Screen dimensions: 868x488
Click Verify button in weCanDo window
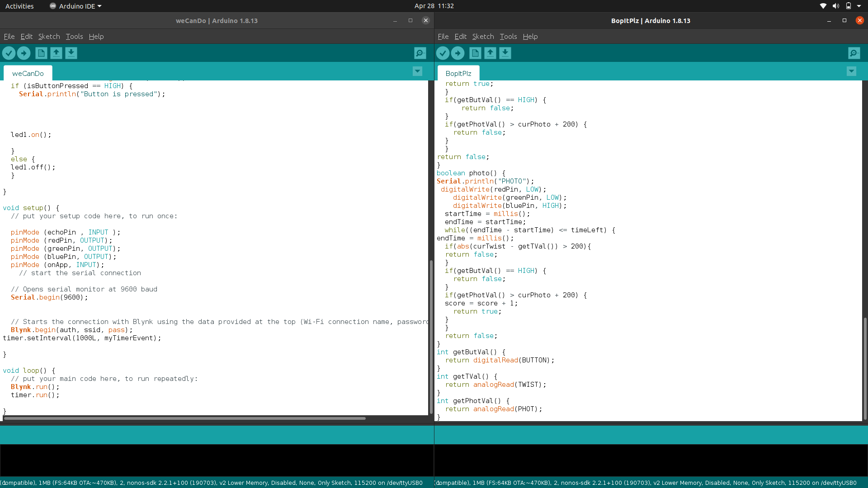9,53
